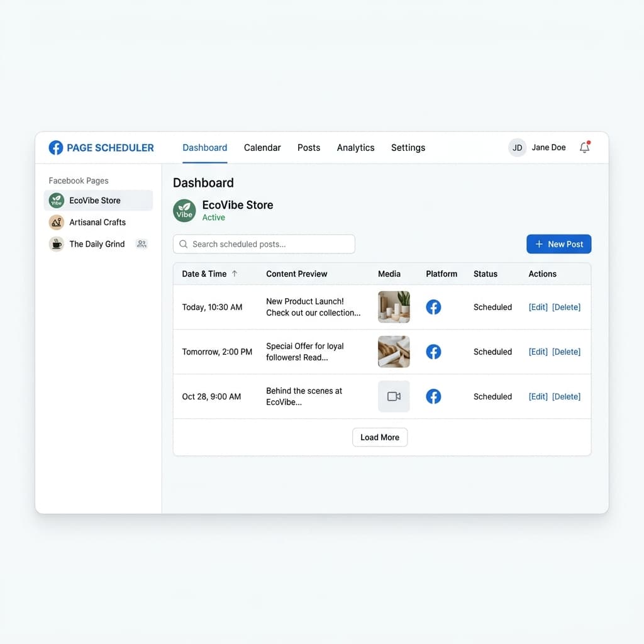Open the Special Offer media thumbnail
644x644 pixels.
click(394, 352)
